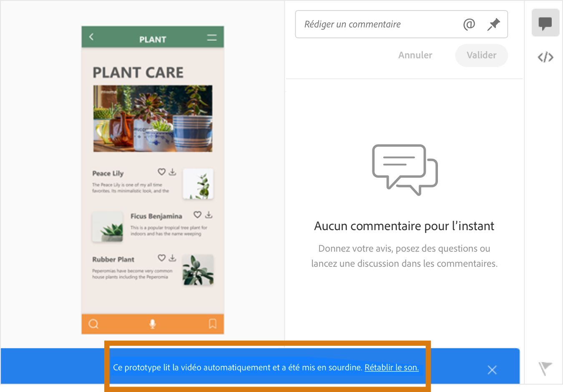
Task: Open the comments panel icon
Action: coord(545,22)
